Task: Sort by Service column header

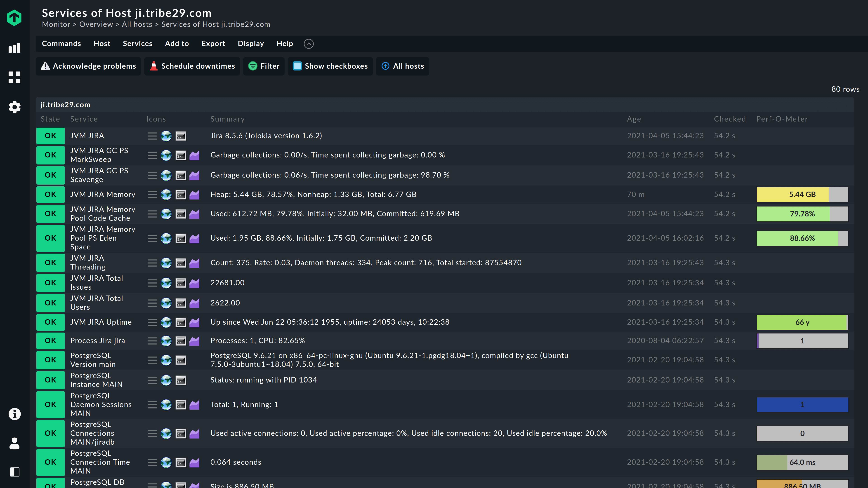Action: tap(84, 119)
